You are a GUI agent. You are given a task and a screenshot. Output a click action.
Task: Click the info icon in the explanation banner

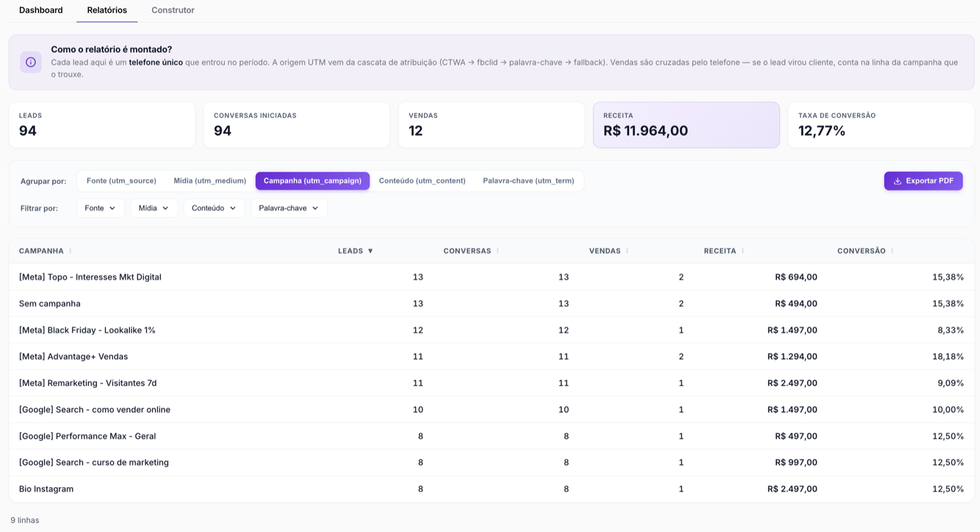tap(31, 62)
